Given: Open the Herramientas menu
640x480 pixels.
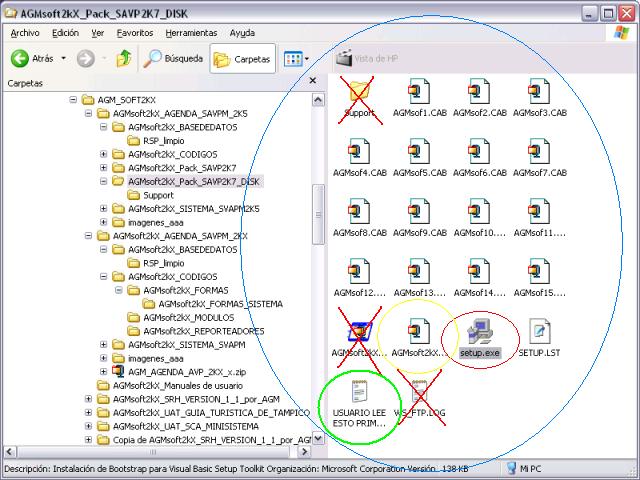Looking at the screenshot, I should (191, 33).
